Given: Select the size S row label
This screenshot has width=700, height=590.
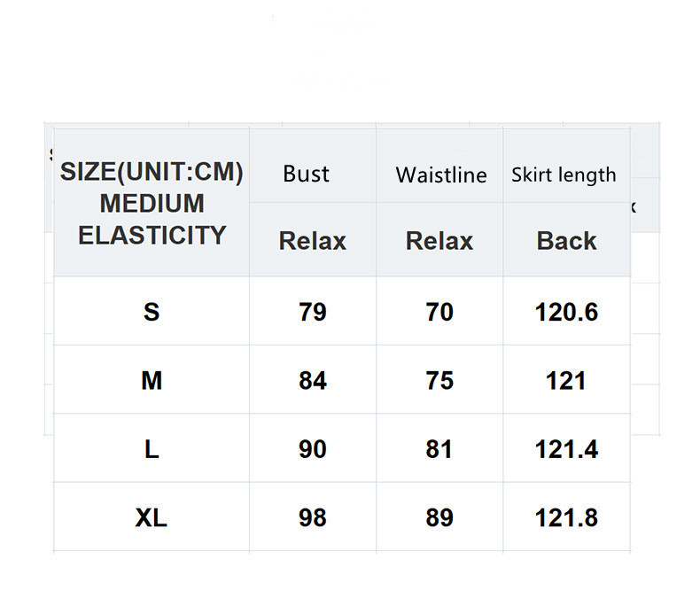Looking at the screenshot, I should [x=152, y=312].
